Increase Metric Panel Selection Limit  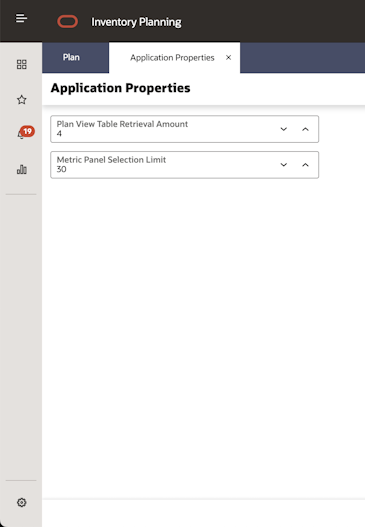click(x=305, y=165)
